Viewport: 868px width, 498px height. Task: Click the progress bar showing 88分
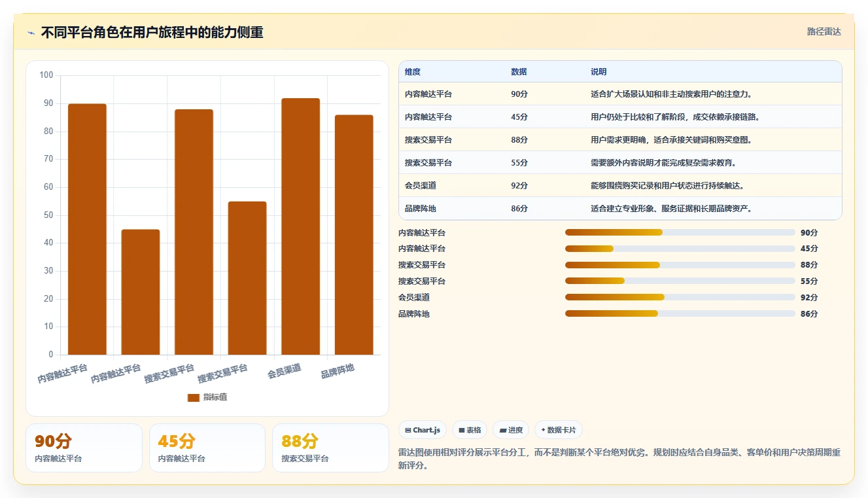680,265
